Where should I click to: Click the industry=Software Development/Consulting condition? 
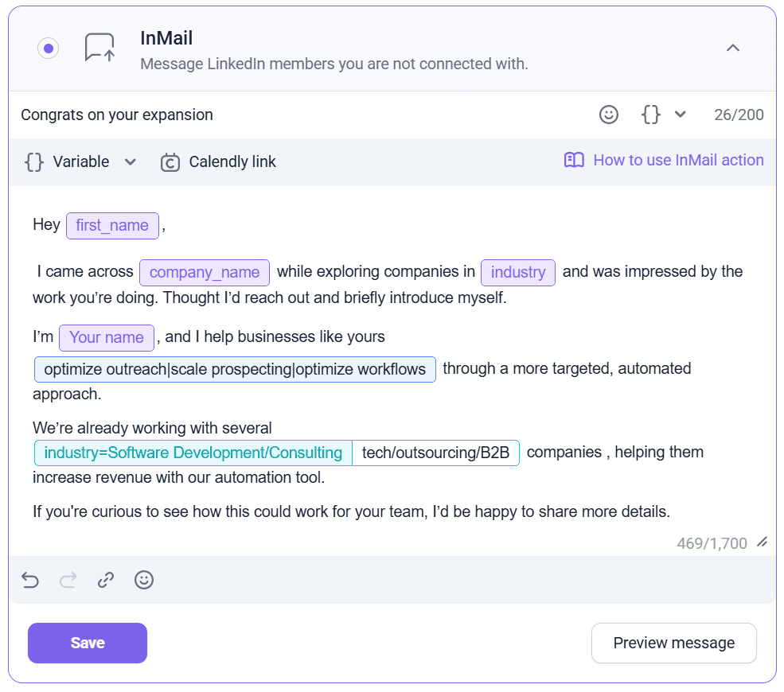point(193,453)
